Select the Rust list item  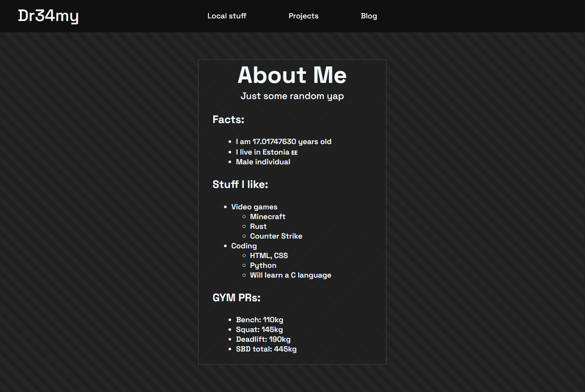click(258, 226)
